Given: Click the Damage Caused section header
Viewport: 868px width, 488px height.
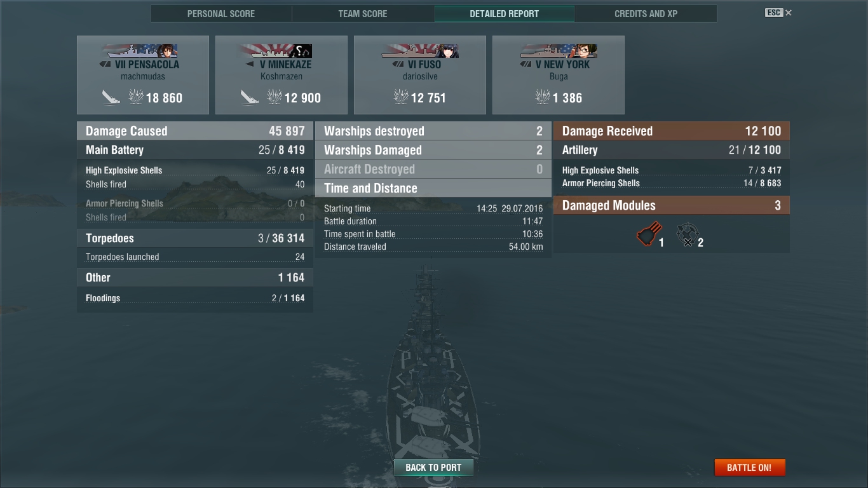Looking at the screenshot, I should pos(195,131).
